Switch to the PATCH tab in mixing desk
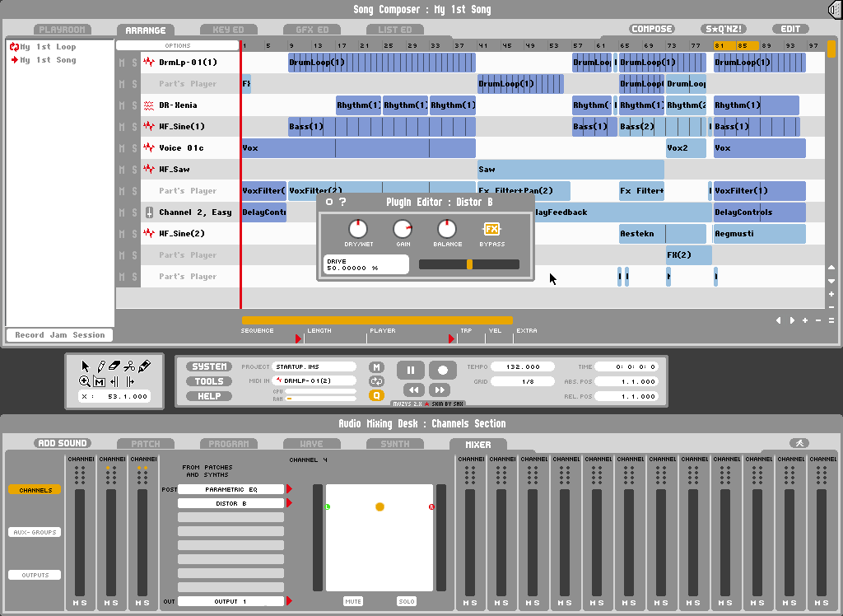The height and width of the screenshot is (616, 843). tap(146, 444)
